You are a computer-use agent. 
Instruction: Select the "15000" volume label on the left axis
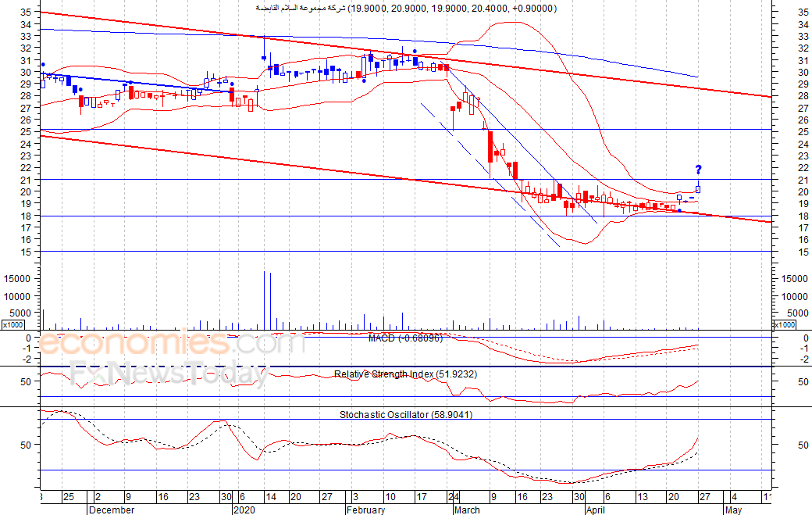pyautogui.click(x=17, y=279)
